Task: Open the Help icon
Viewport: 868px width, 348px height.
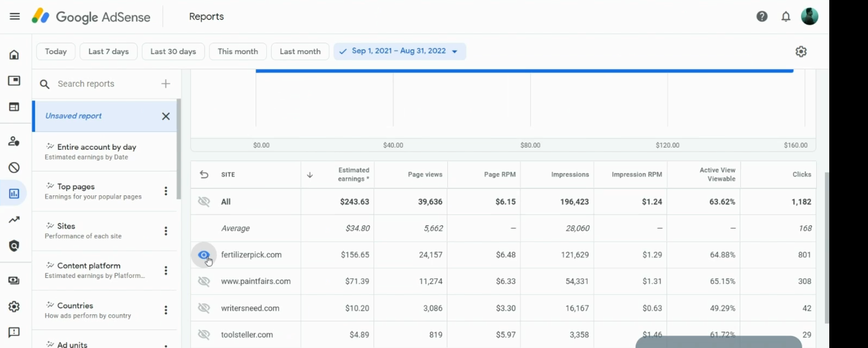Action: tap(762, 16)
